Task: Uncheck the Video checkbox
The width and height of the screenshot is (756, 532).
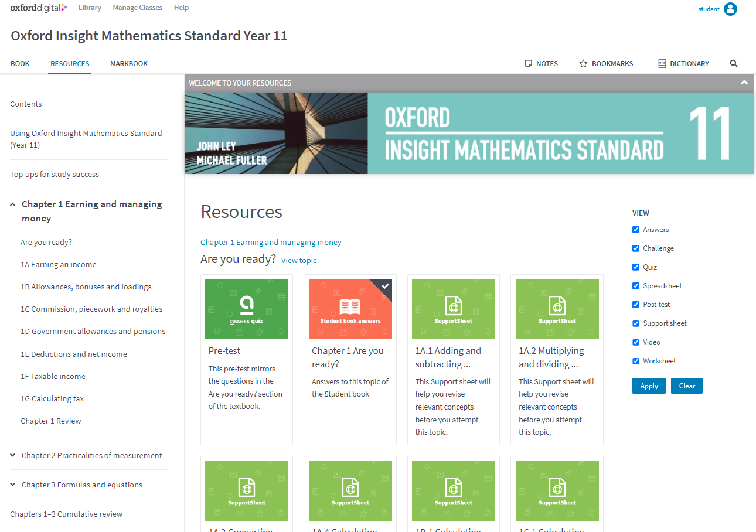Action: [636, 342]
